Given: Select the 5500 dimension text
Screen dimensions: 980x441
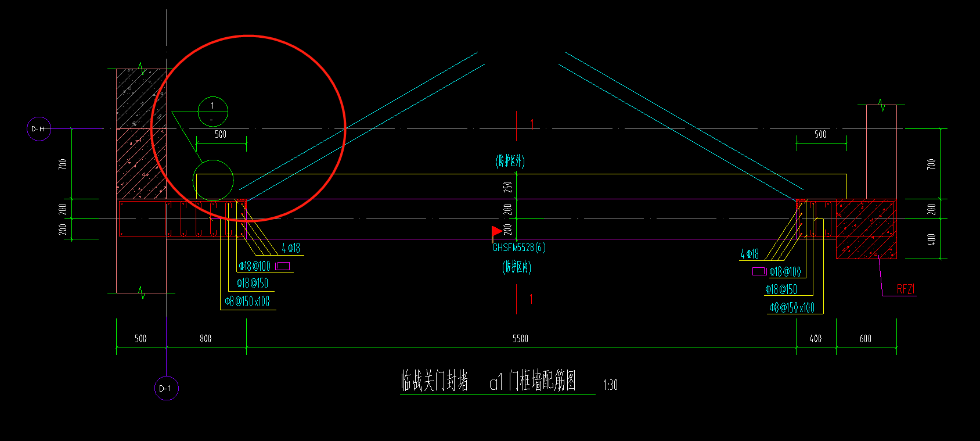Looking at the screenshot, I should pyautogui.click(x=520, y=339).
